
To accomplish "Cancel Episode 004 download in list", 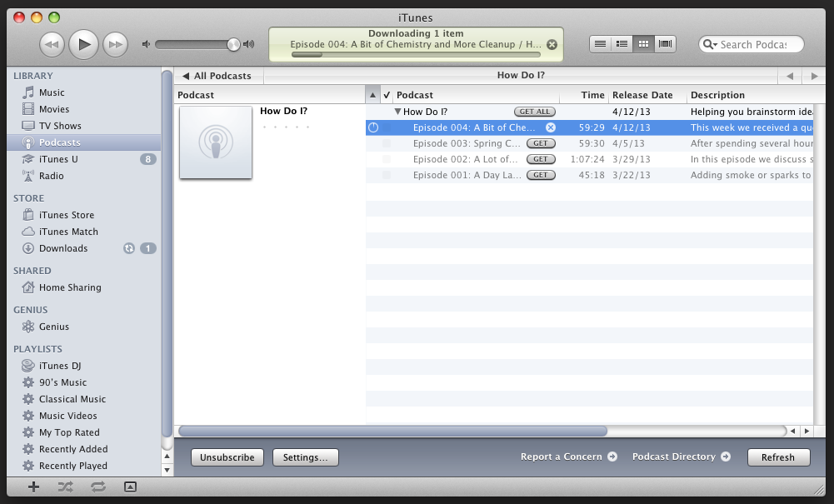I will point(551,127).
